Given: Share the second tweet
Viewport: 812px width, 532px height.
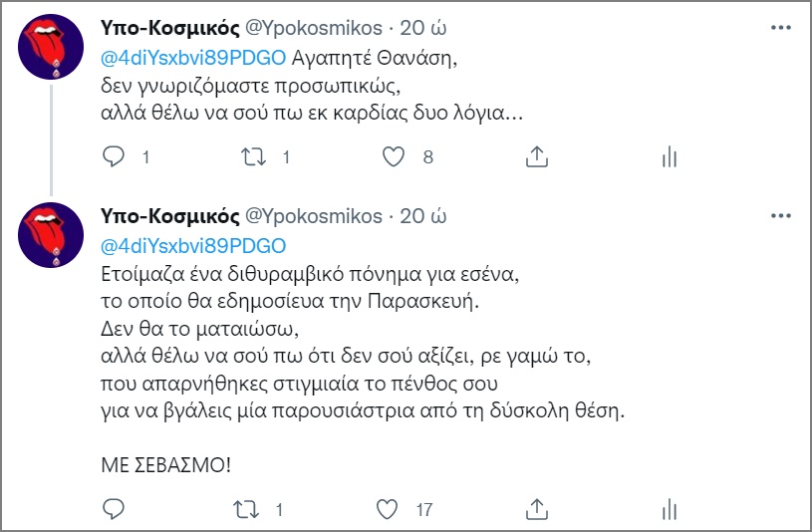Looking at the screenshot, I should [537, 509].
